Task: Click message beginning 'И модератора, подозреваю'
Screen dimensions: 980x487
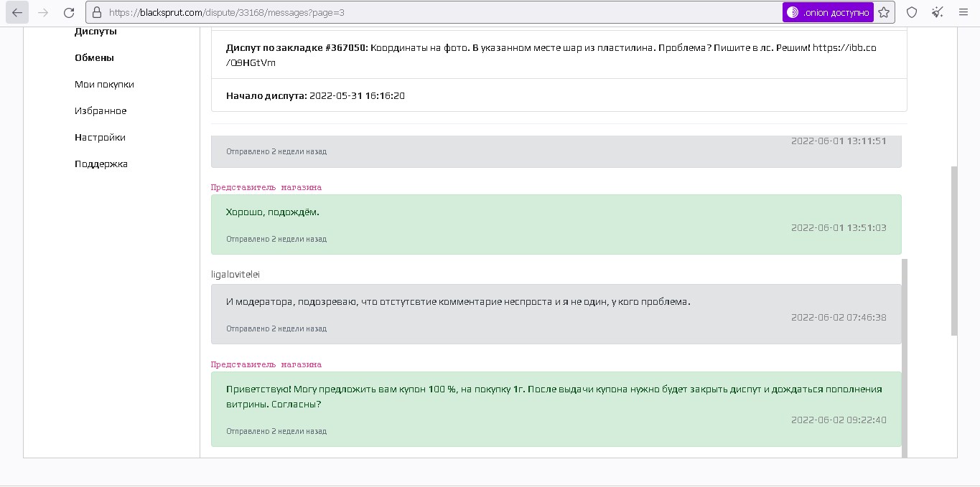Action: 458,302
